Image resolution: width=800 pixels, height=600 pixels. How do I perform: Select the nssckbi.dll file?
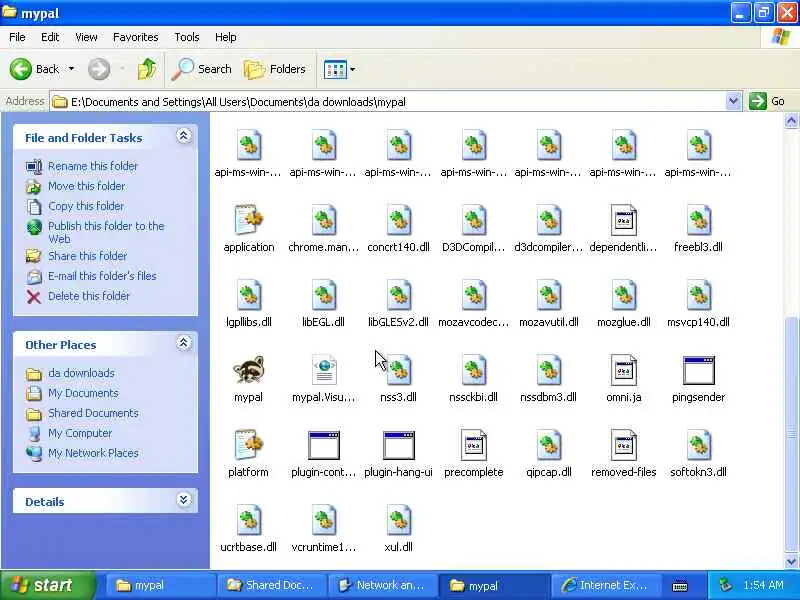[473, 370]
